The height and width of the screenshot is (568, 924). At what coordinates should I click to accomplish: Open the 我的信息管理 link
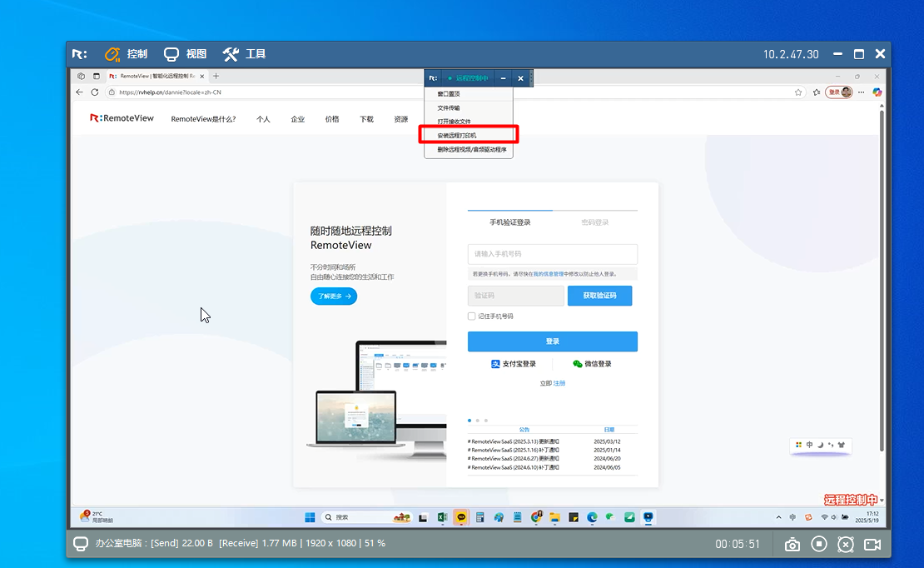point(548,274)
